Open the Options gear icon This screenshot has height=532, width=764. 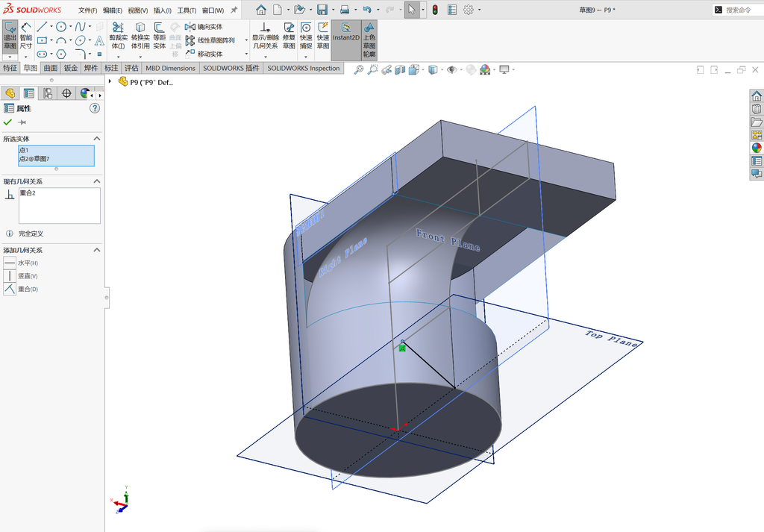coord(469,9)
